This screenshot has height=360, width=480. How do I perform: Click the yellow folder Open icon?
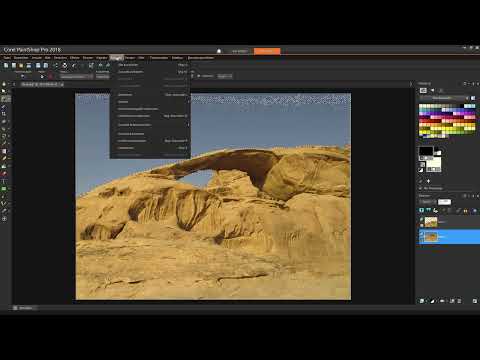pyautogui.click(x=21, y=65)
